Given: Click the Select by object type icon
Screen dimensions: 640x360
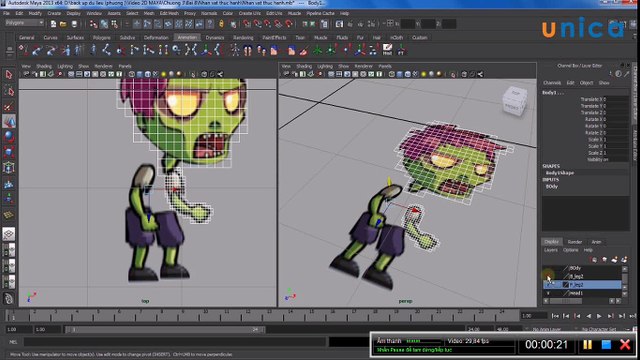Looking at the screenshot, I should click(104, 24).
